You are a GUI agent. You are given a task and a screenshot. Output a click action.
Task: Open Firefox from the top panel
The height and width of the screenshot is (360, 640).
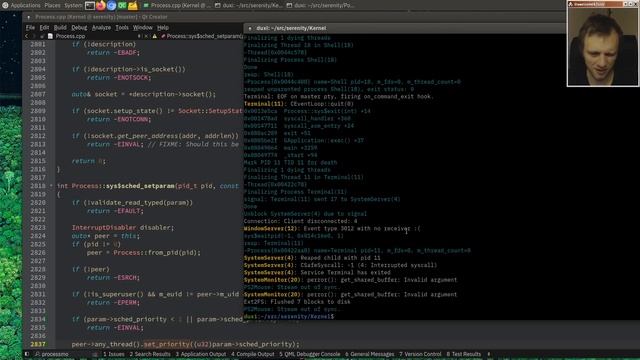coord(100,6)
